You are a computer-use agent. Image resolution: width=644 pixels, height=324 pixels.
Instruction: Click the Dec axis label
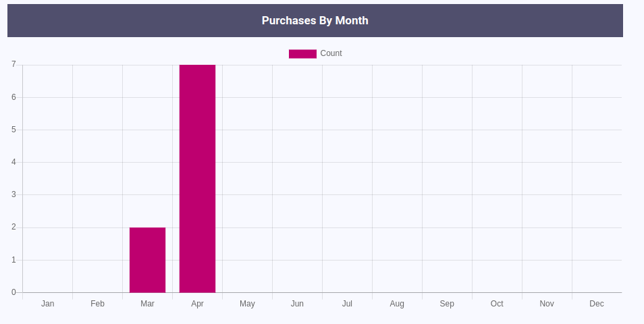point(597,304)
